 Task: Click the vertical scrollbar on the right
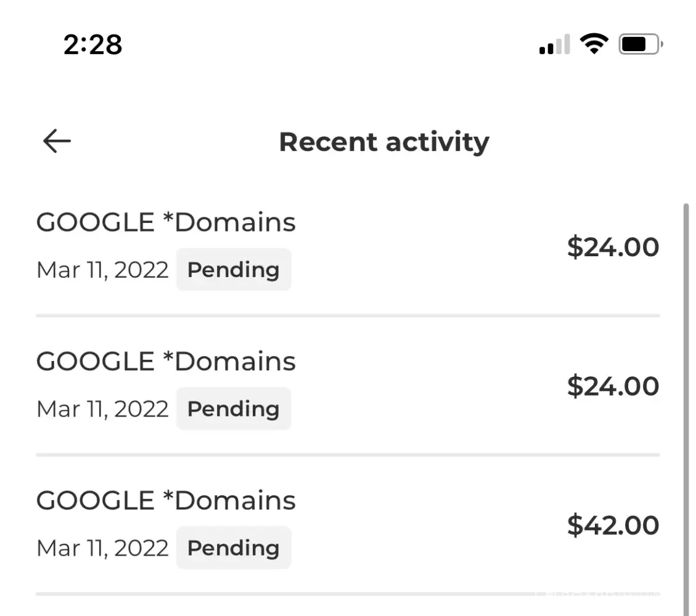pos(686,407)
